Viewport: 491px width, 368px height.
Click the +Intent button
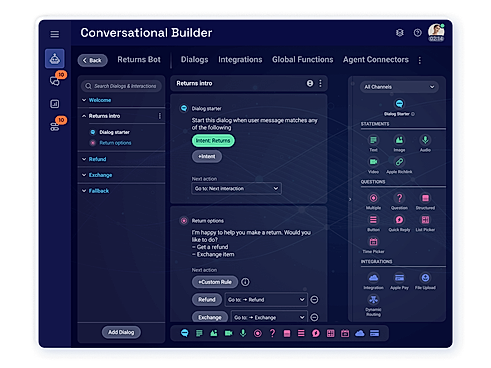[x=207, y=156]
